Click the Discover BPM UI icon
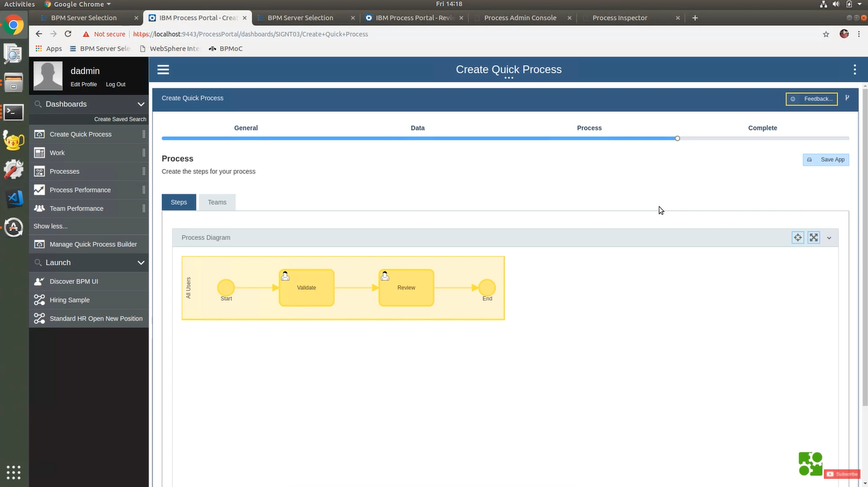The width and height of the screenshot is (868, 487). pos(39,281)
